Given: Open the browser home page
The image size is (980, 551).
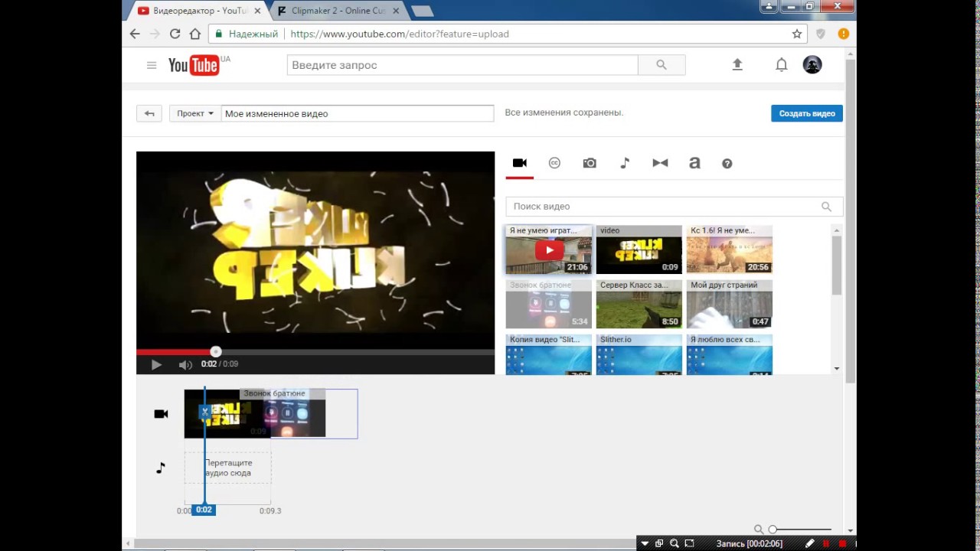Looking at the screenshot, I should [x=195, y=34].
